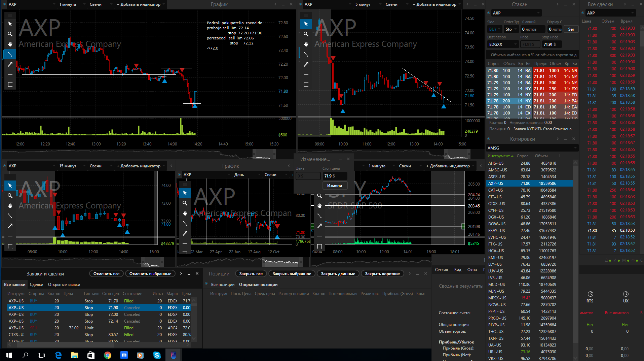644x361 pixels.
Task: Click the navigator slider handle under the 1-minute chart
Action: click(264, 155)
